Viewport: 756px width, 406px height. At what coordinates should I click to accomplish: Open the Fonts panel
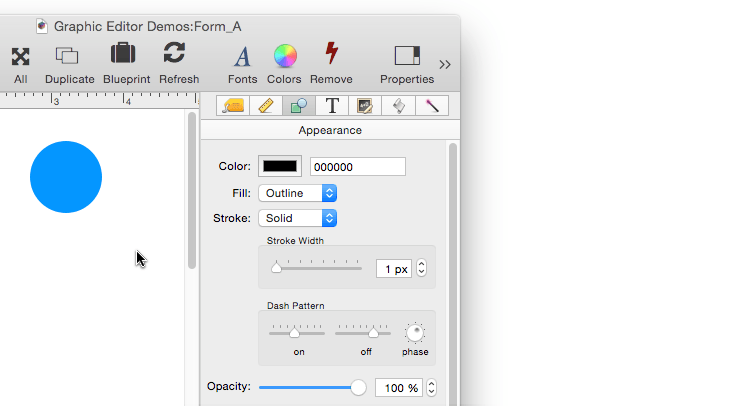[x=242, y=57]
